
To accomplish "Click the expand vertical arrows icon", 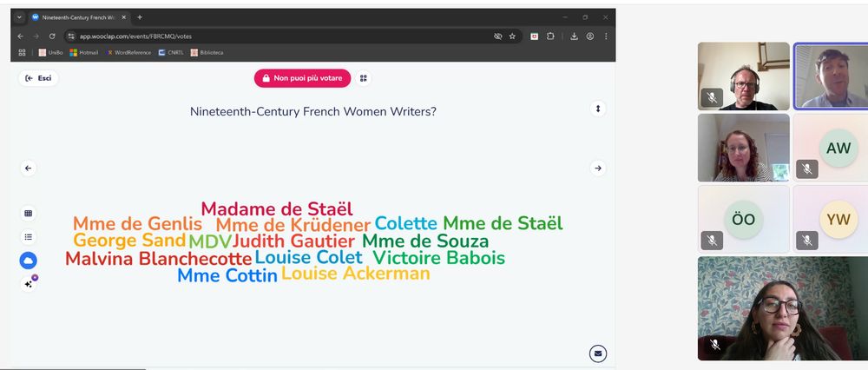I will tap(598, 109).
